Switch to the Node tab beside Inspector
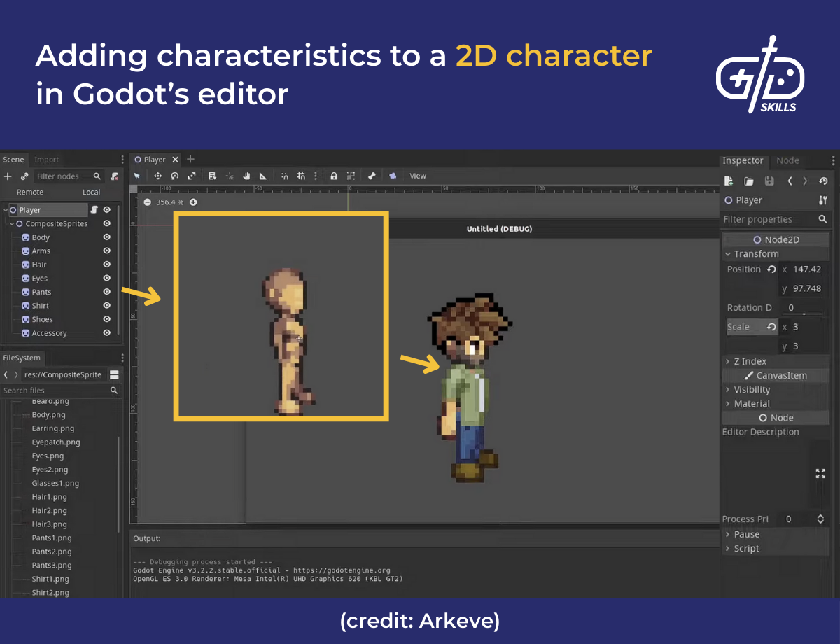The height and width of the screenshot is (644, 840). [x=787, y=160]
